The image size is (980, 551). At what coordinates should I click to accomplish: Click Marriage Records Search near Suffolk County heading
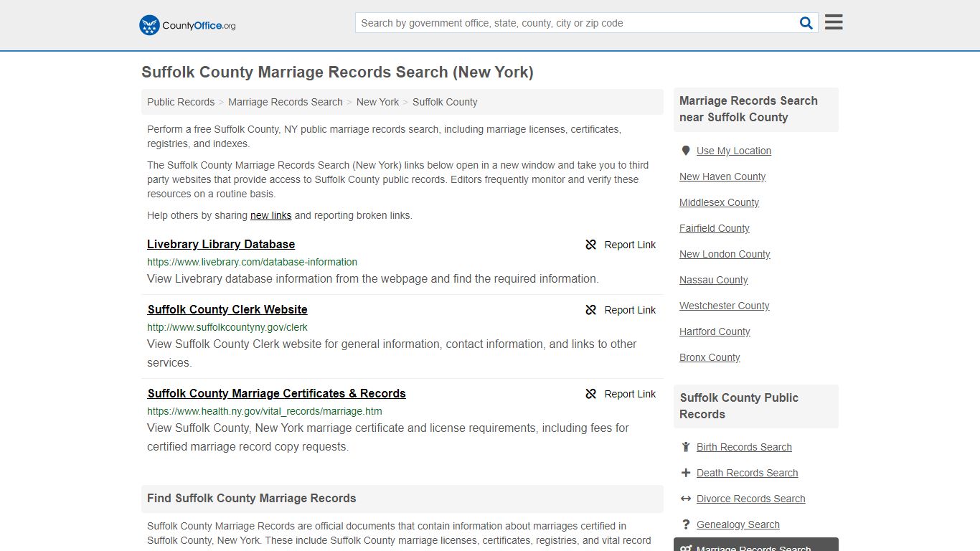click(748, 109)
